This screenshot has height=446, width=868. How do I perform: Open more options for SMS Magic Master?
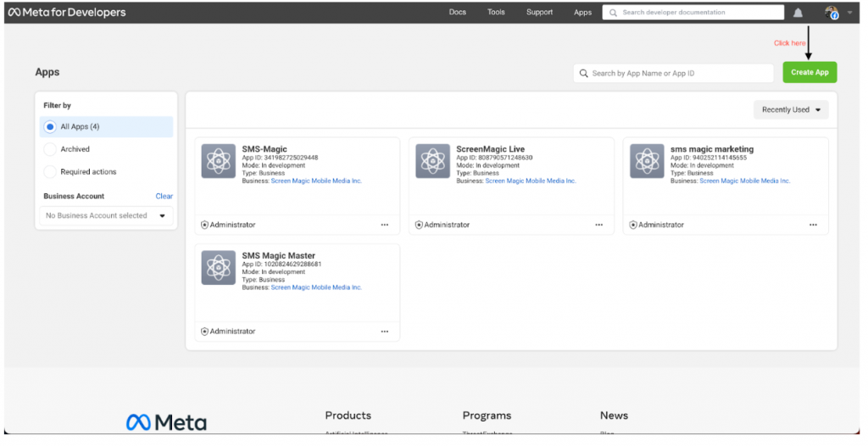[x=385, y=332]
